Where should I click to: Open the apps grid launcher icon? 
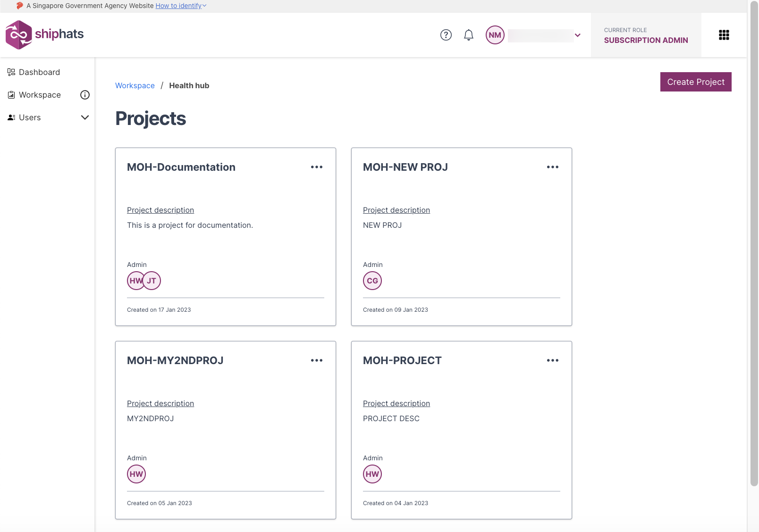pyautogui.click(x=724, y=35)
